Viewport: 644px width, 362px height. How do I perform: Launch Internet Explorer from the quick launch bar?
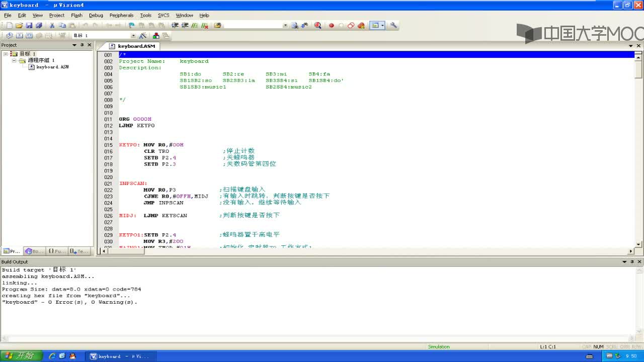point(52,356)
